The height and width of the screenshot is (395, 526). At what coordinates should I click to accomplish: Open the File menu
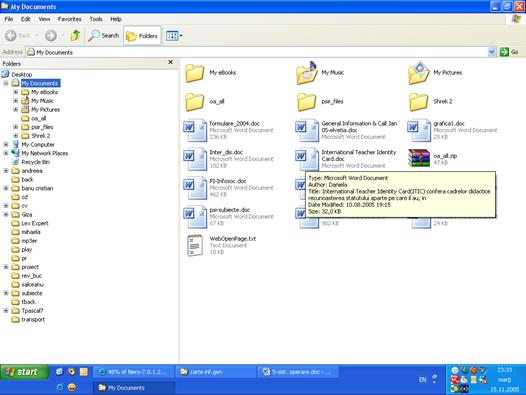point(9,19)
